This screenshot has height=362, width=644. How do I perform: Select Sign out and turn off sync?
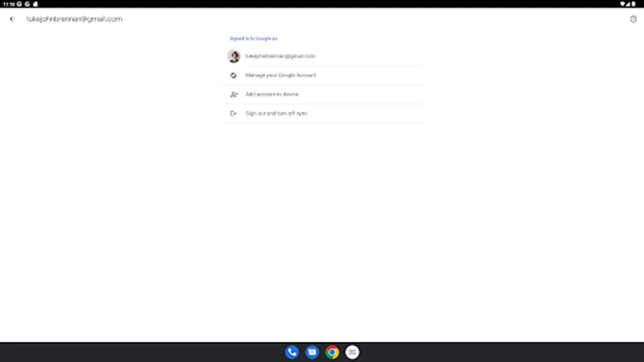click(x=322, y=113)
